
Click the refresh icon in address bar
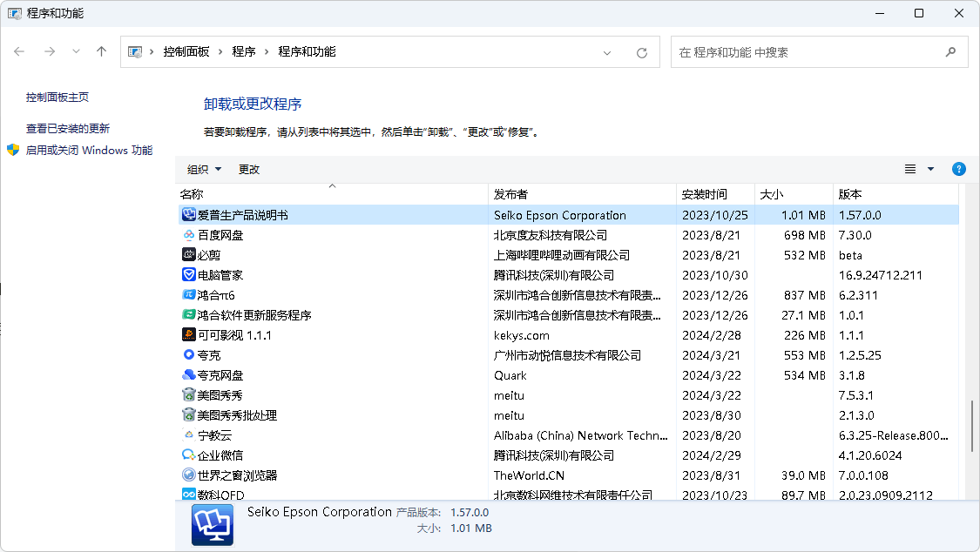(642, 53)
